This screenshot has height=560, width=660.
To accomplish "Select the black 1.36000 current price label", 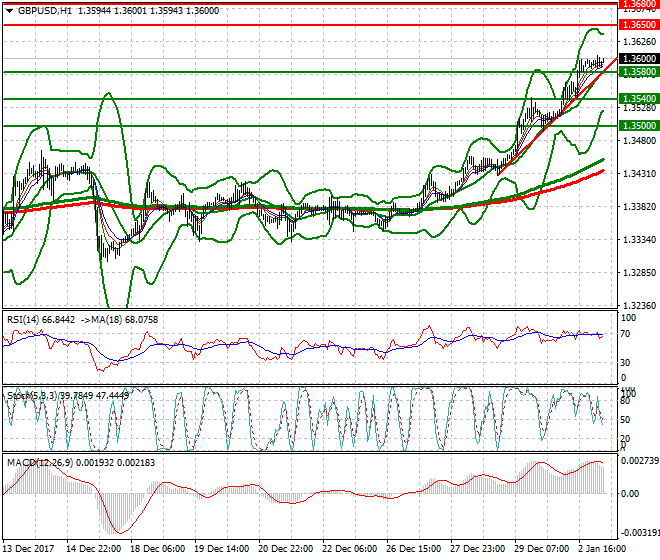I will tap(639, 59).
